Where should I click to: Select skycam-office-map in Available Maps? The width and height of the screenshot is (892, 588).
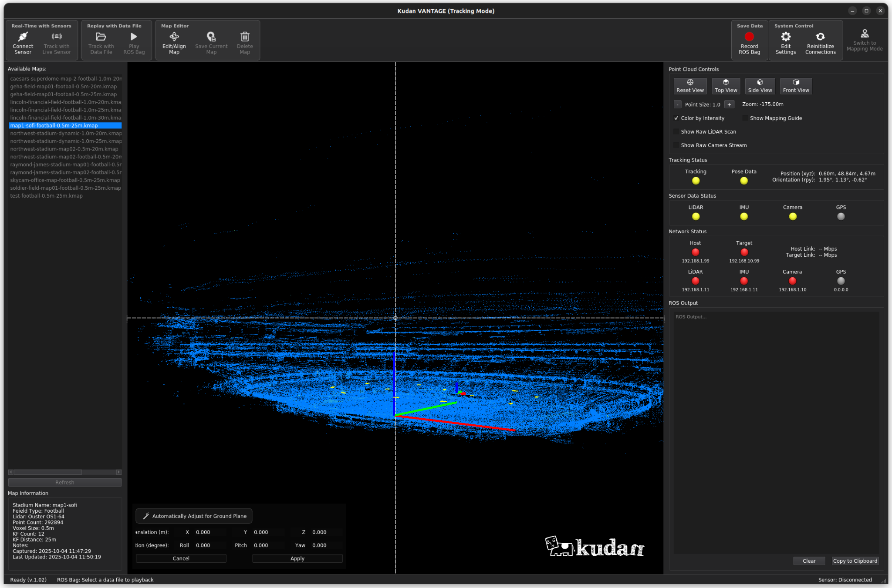tap(65, 180)
